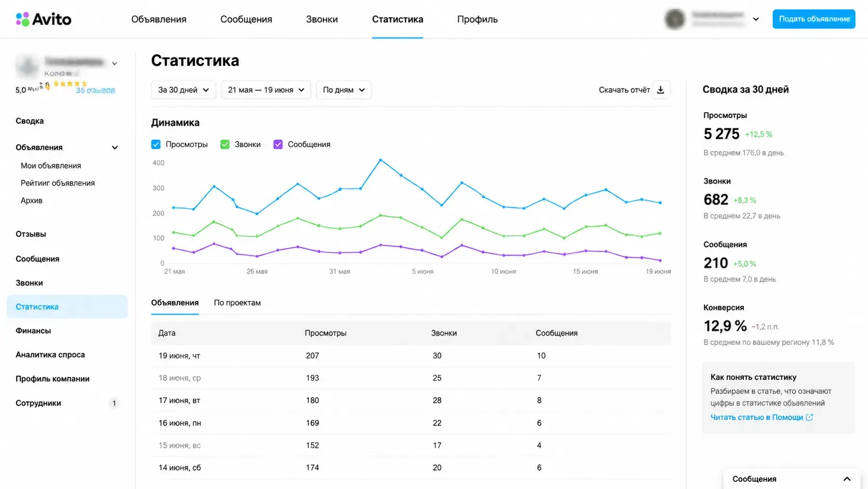Click the download report icon
This screenshot has width=868, height=489.
(x=660, y=90)
